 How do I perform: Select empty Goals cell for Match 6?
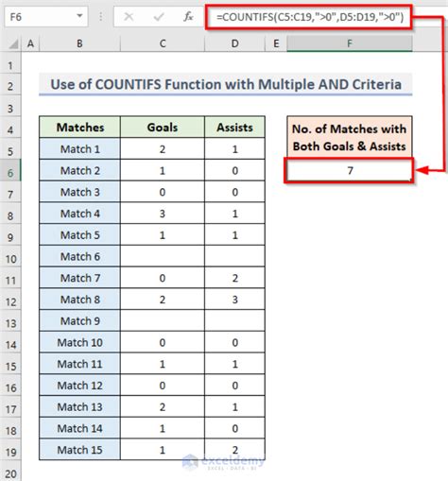point(163,256)
